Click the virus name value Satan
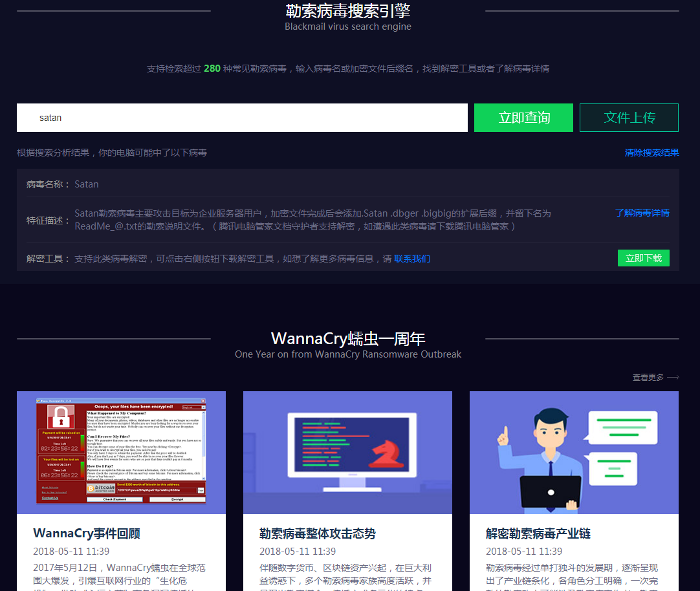The image size is (700, 591). [87, 184]
